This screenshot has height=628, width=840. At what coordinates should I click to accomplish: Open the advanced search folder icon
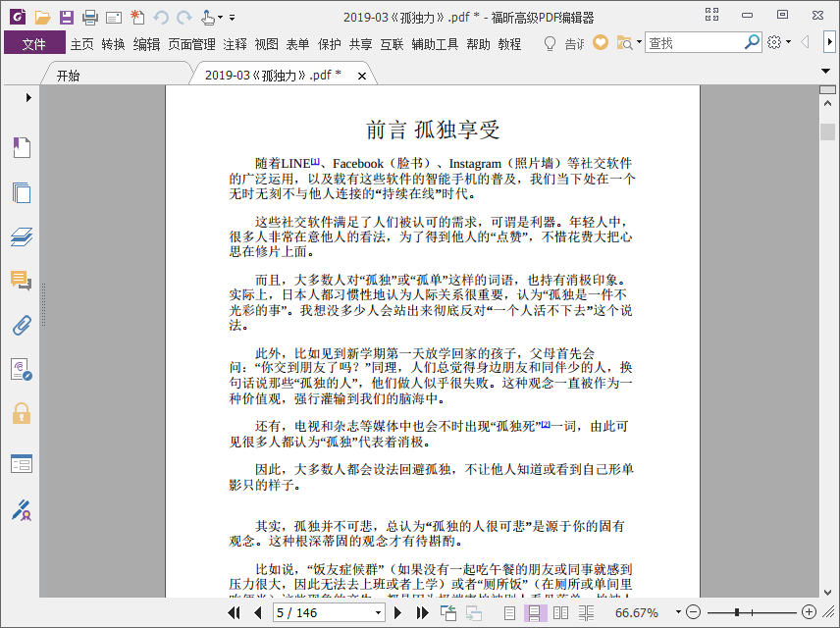click(x=625, y=43)
